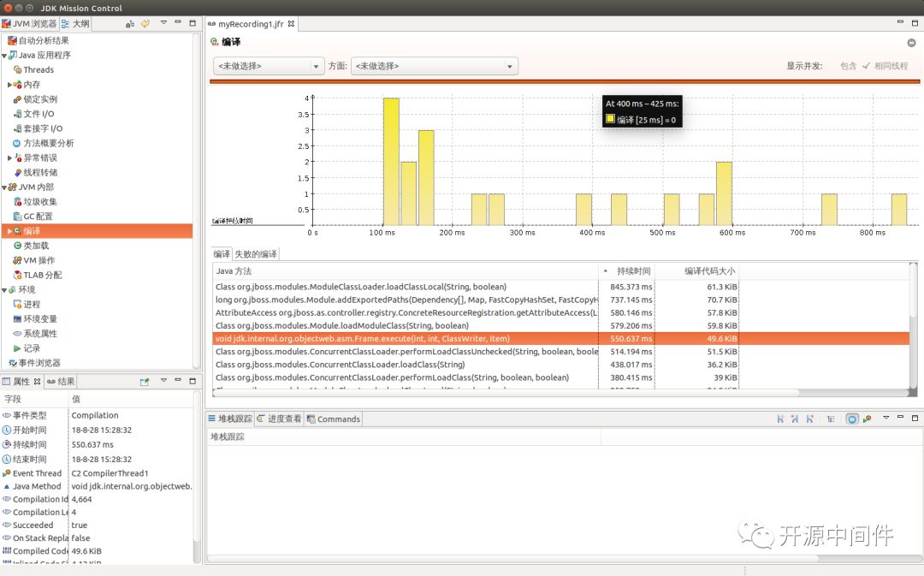Screen dimensions: 924x576
Task: Click the tree view icon in the stack trace toolbar
Action: coord(831,419)
